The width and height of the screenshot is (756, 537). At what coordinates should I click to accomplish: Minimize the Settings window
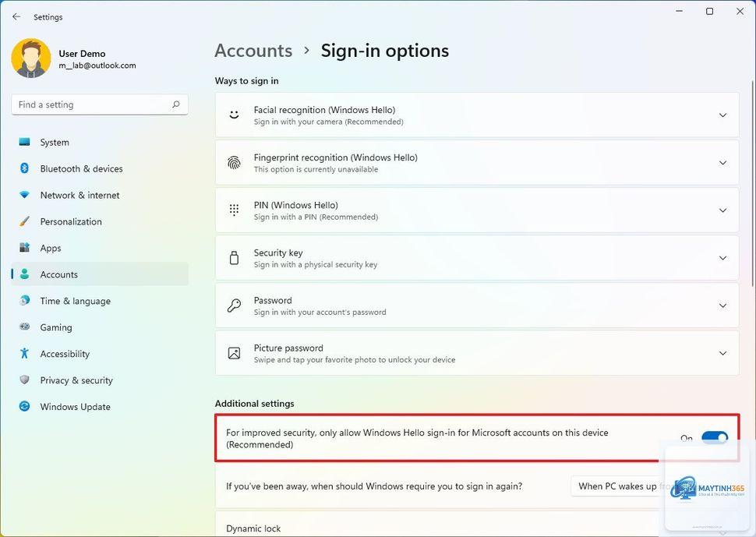coord(680,11)
